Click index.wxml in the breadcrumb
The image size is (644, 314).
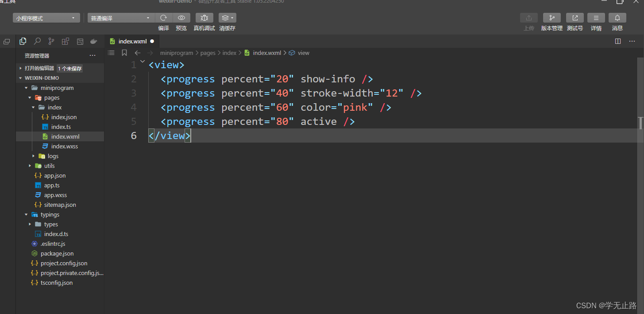[x=267, y=53]
